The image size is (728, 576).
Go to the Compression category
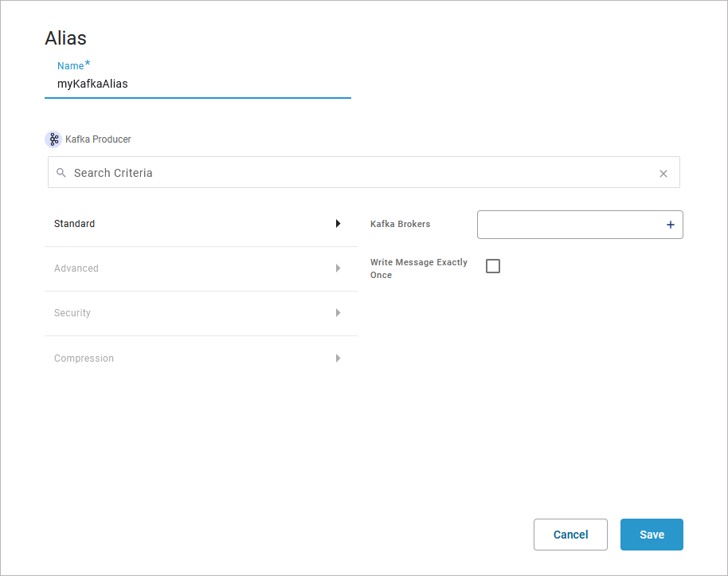pos(84,359)
